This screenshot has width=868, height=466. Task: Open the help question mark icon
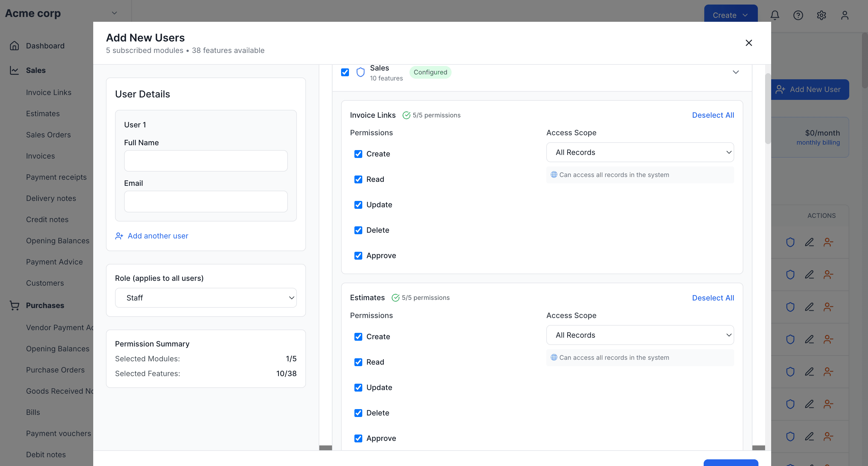pyautogui.click(x=798, y=15)
